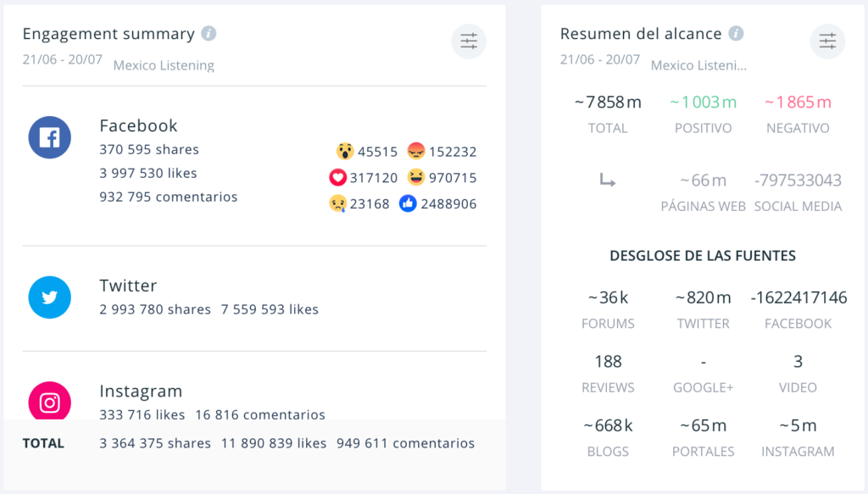Open Resumen del alcance filter settings icon
This screenshot has width=868, height=494.
tap(827, 41)
